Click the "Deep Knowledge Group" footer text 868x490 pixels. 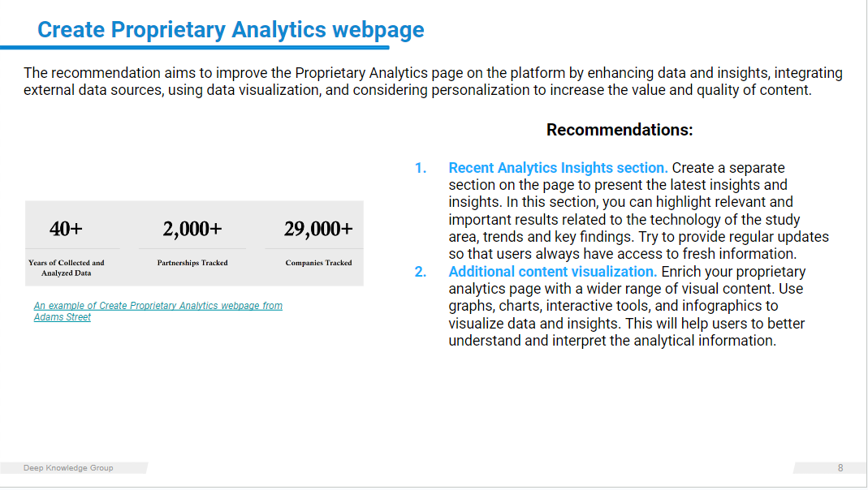[x=68, y=468]
